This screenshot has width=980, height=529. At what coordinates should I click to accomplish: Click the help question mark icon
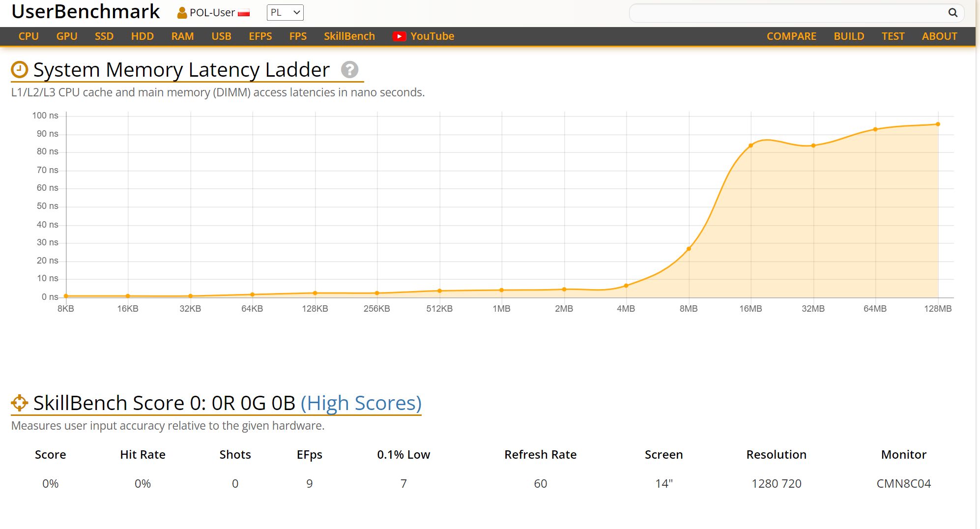(349, 70)
